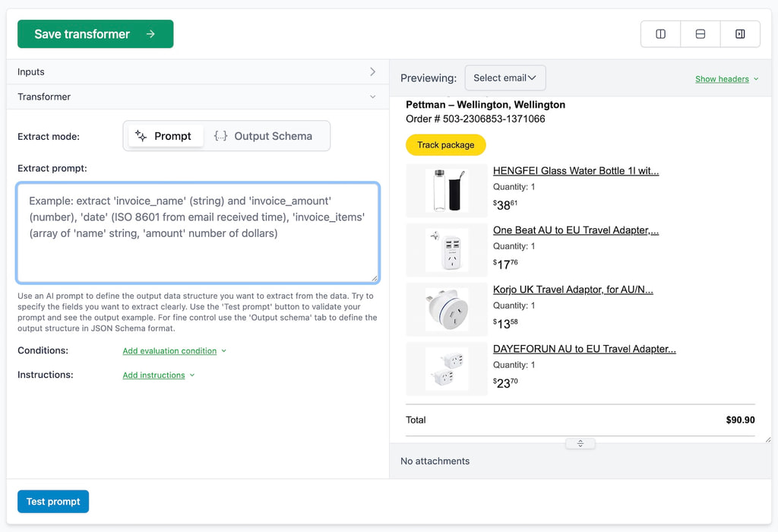This screenshot has width=778, height=532.
Task: Click the $90.90 total amount
Action: pos(740,420)
